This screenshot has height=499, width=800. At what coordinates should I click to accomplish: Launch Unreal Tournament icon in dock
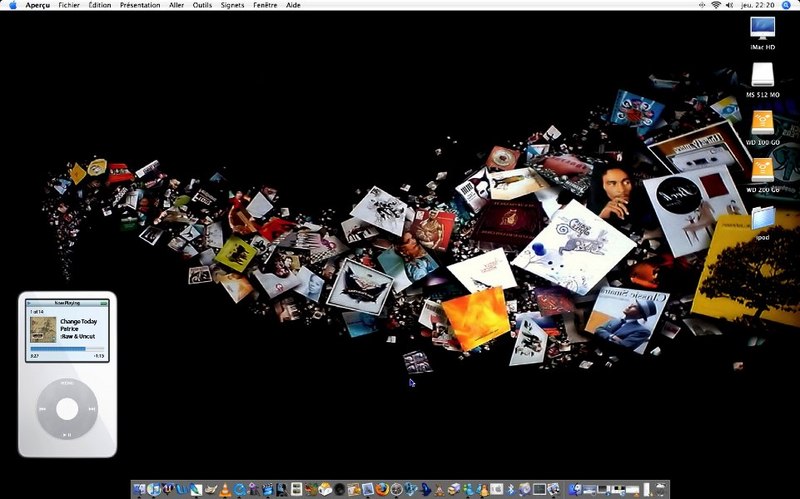point(167,489)
